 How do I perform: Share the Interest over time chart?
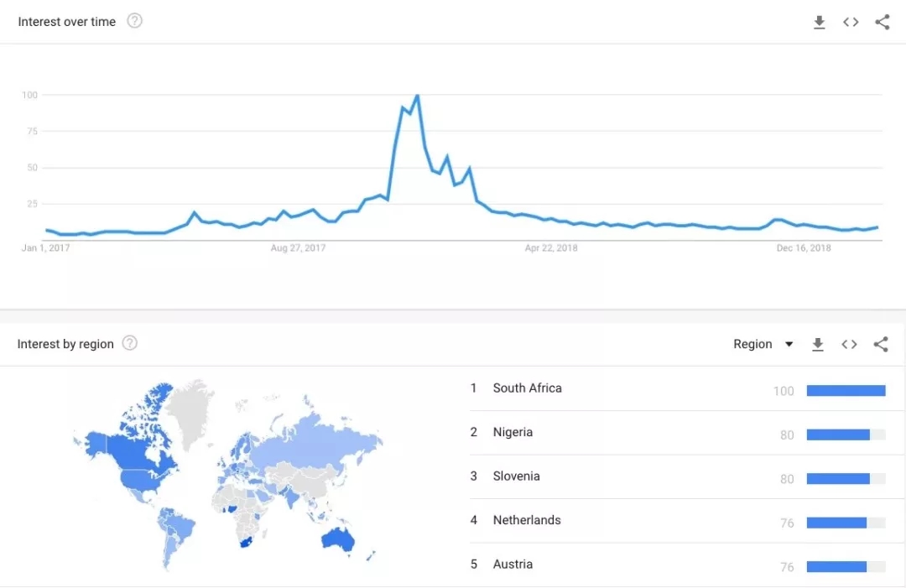coord(882,22)
